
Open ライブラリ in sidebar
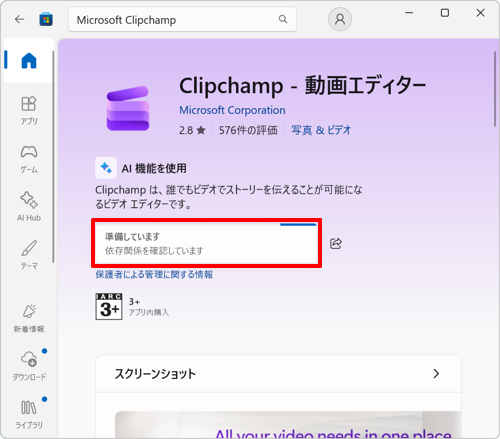point(29,414)
